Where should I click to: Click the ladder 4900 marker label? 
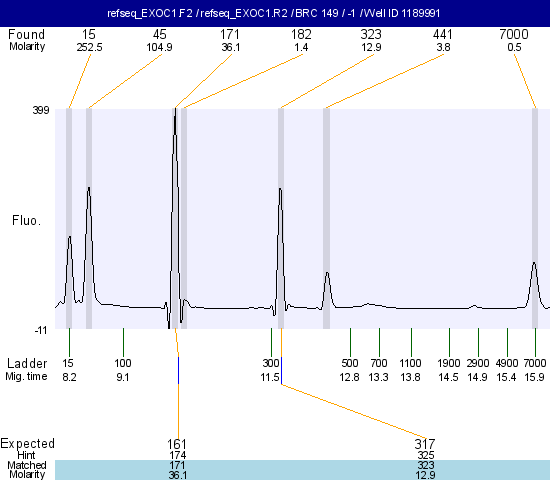pyautogui.click(x=507, y=363)
